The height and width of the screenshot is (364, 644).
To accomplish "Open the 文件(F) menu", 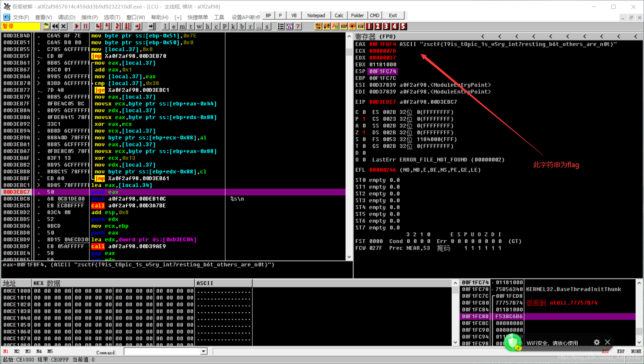I will click(x=21, y=17).
